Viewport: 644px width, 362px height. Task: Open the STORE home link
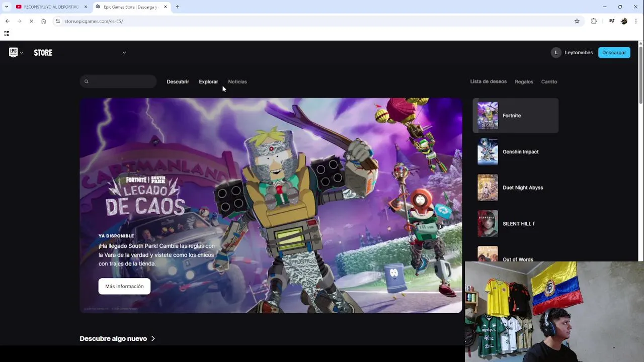pyautogui.click(x=43, y=53)
